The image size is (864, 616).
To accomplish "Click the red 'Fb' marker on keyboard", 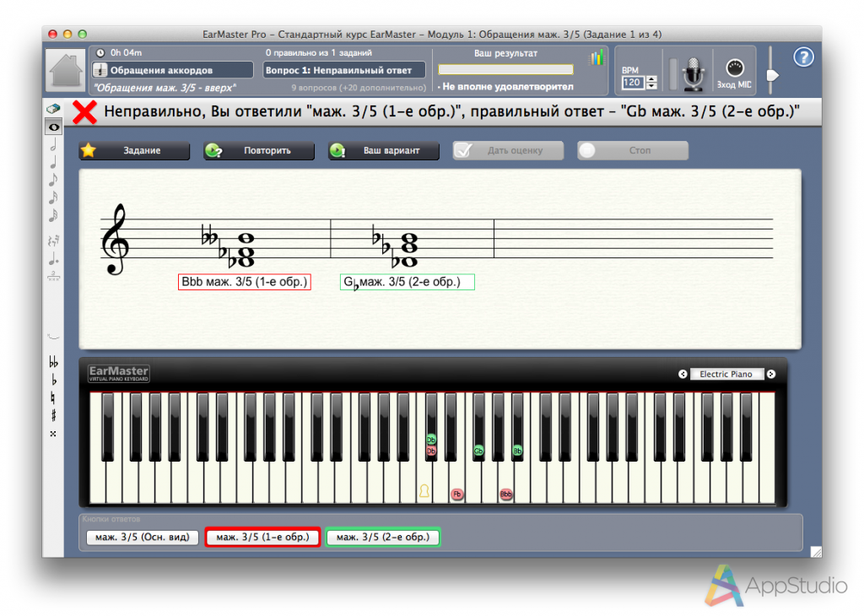I will point(456,494).
